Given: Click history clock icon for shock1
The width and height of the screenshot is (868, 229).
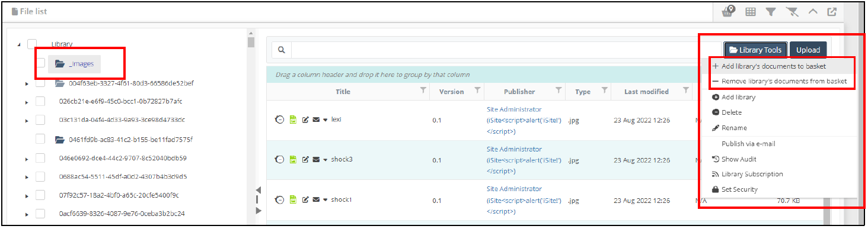Looking at the screenshot, I should coord(280,200).
